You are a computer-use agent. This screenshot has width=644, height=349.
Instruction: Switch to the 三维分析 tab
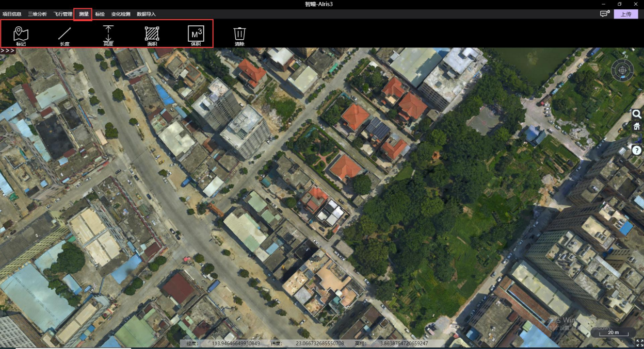coord(37,14)
